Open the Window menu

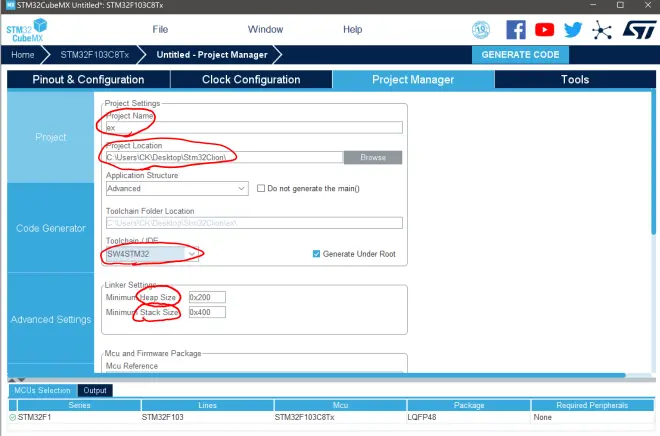265,29
